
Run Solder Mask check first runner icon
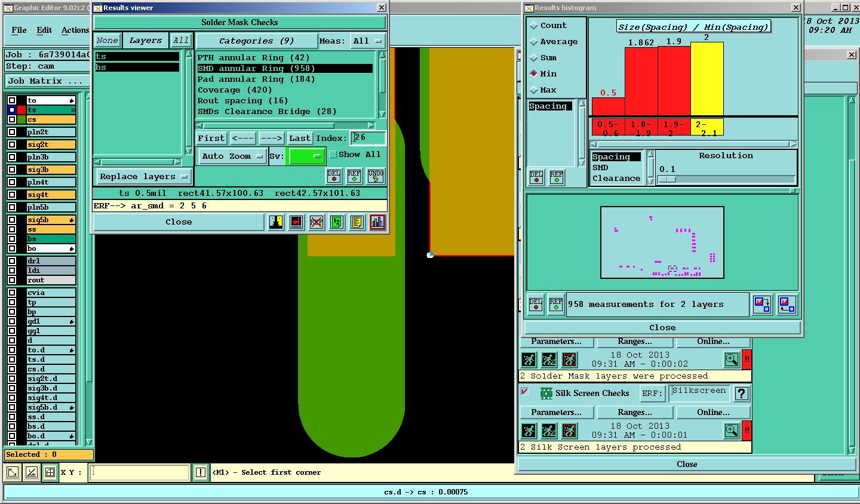point(529,359)
